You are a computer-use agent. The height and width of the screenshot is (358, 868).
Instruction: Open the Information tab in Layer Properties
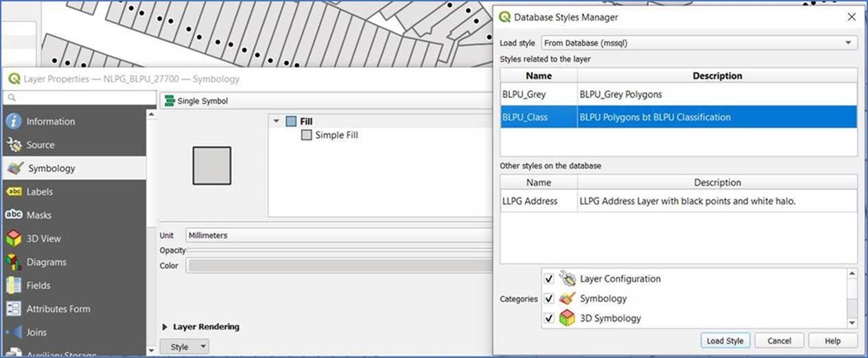coord(73,121)
